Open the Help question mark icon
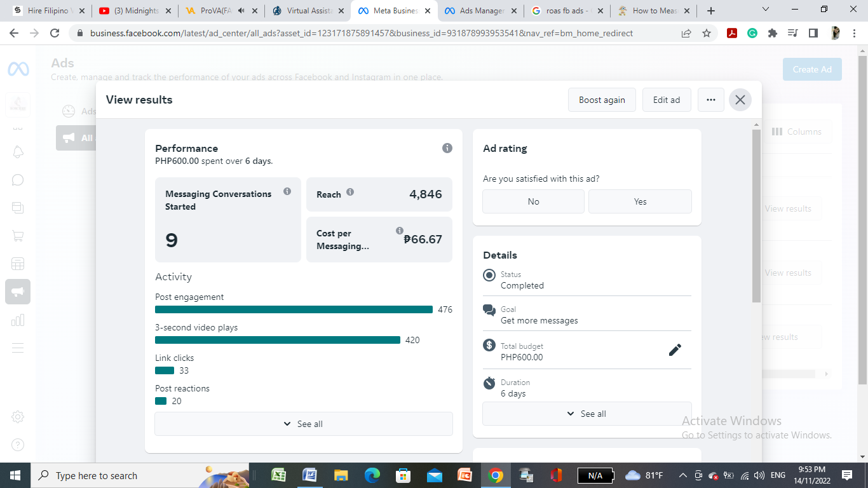 tap(18, 445)
